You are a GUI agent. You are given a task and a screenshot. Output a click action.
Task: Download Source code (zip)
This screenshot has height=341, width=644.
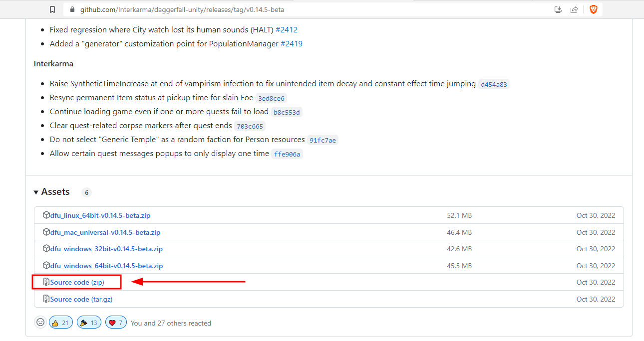tap(77, 282)
